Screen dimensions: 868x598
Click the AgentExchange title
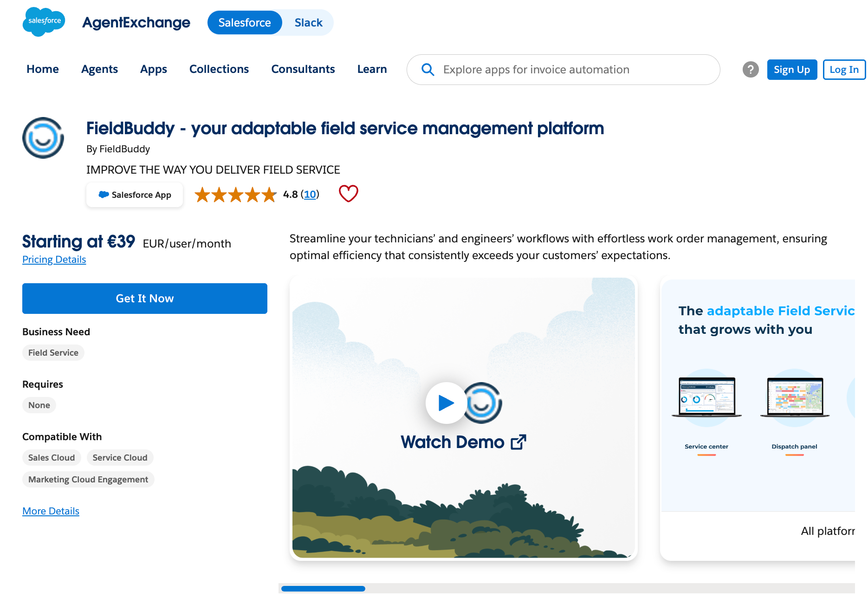(136, 22)
